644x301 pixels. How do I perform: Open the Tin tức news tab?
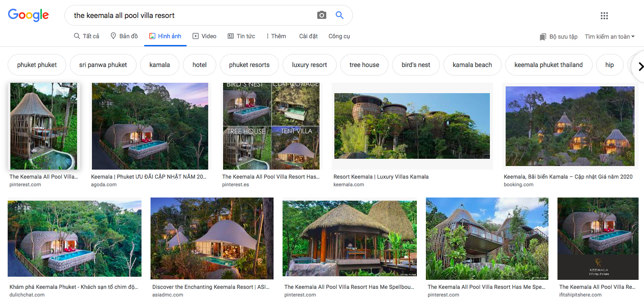[x=241, y=36]
